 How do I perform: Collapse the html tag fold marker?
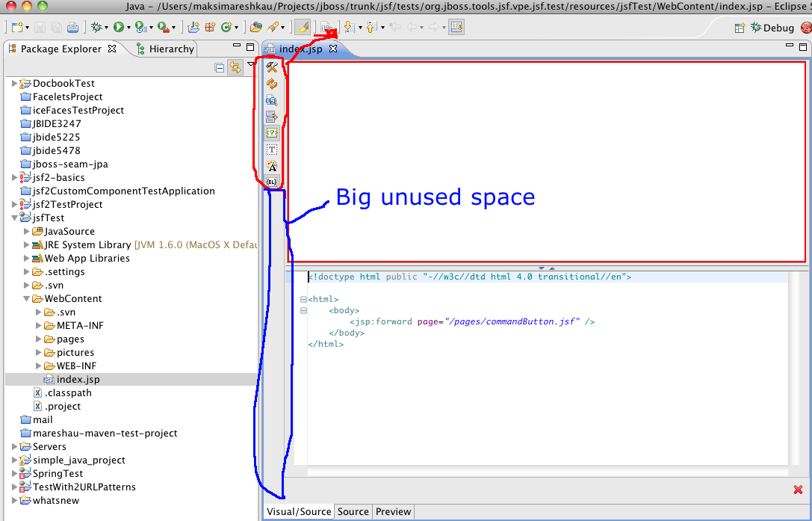[x=303, y=299]
